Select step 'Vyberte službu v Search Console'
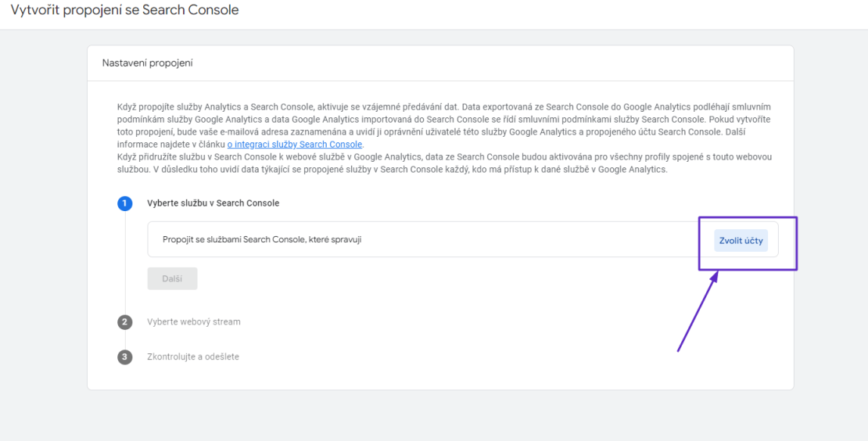 (213, 203)
